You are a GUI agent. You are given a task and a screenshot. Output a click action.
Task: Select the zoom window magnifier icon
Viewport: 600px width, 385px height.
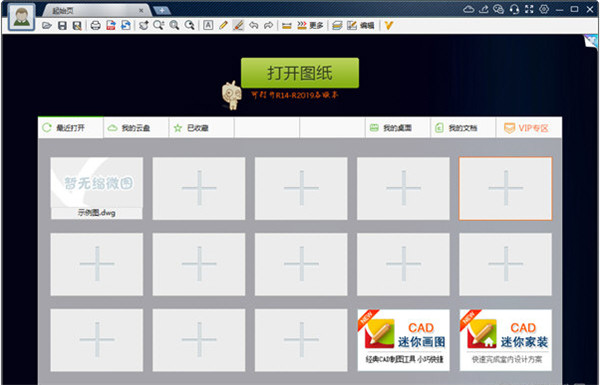[x=159, y=26]
